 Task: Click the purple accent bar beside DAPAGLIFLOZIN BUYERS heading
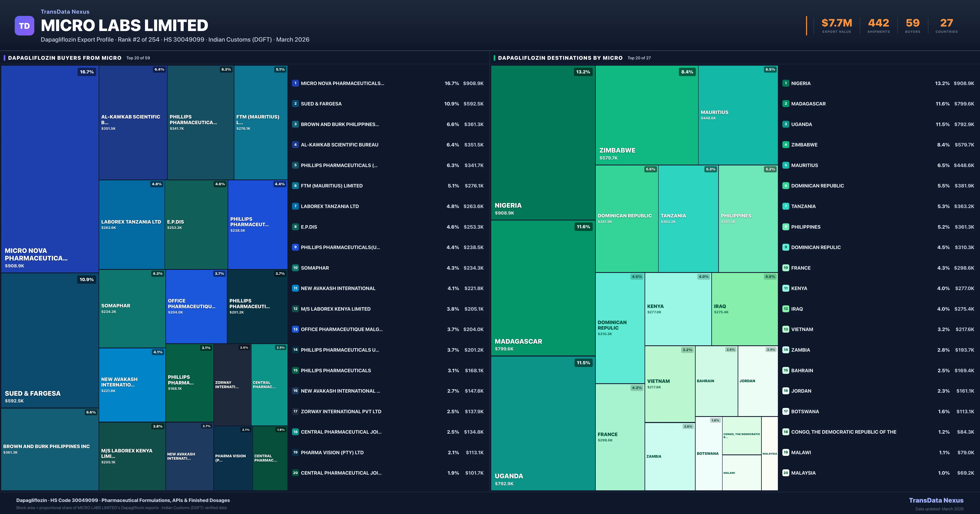pos(4,58)
